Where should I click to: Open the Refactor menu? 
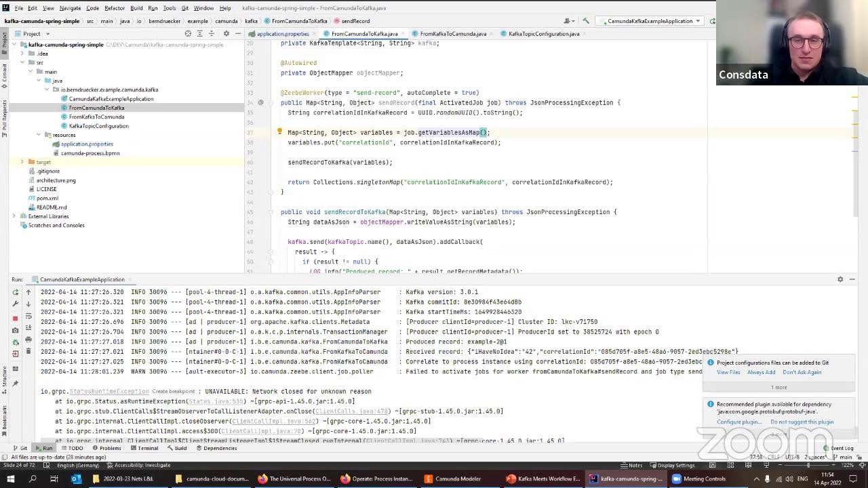point(114,8)
